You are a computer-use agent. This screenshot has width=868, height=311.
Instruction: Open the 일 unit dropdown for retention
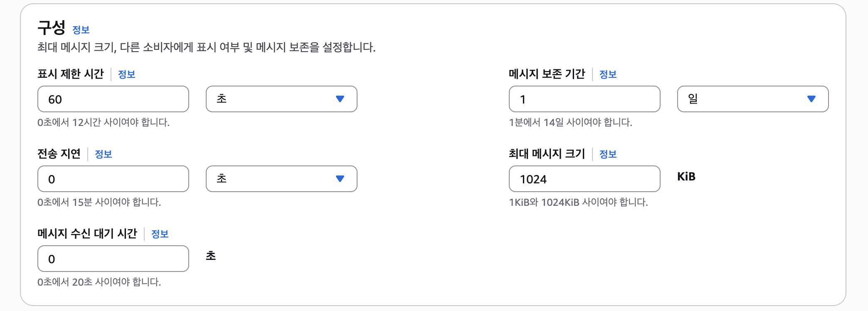tap(752, 99)
